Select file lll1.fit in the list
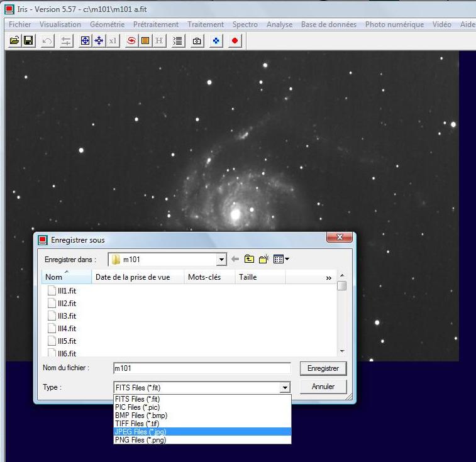The width and height of the screenshot is (476, 462). [x=62, y=291]
